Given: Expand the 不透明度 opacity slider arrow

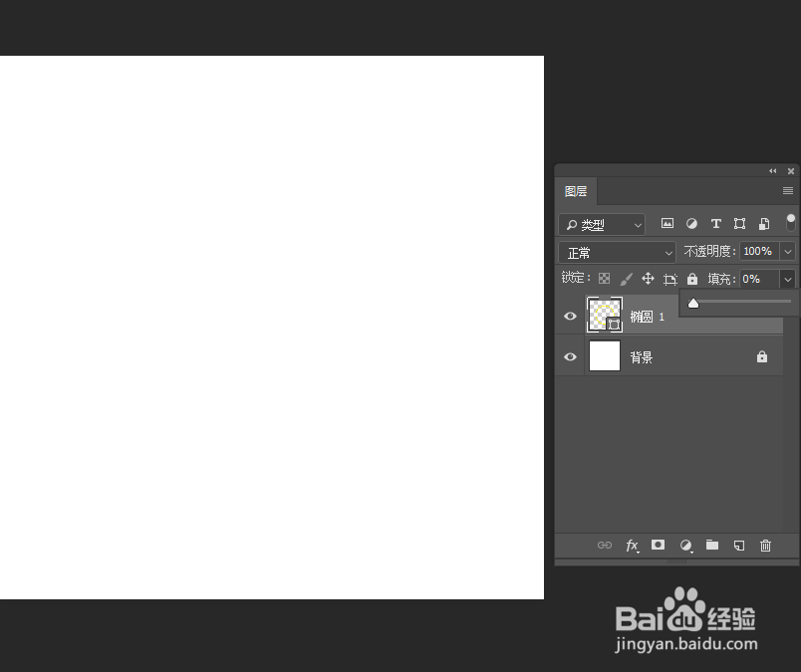Looking at the screenshot, I should pyautogui.click(x=788, y=251).
